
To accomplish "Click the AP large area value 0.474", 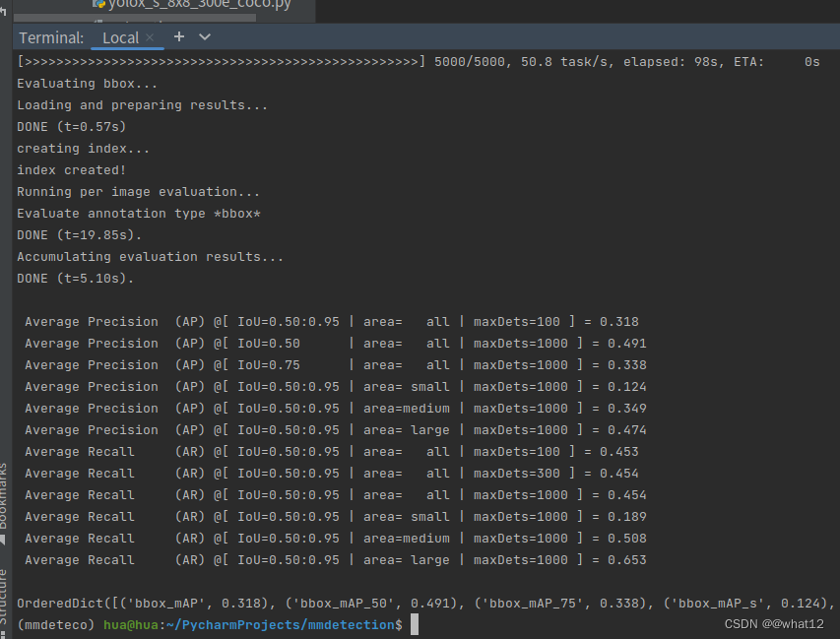I will click(626, 430).
